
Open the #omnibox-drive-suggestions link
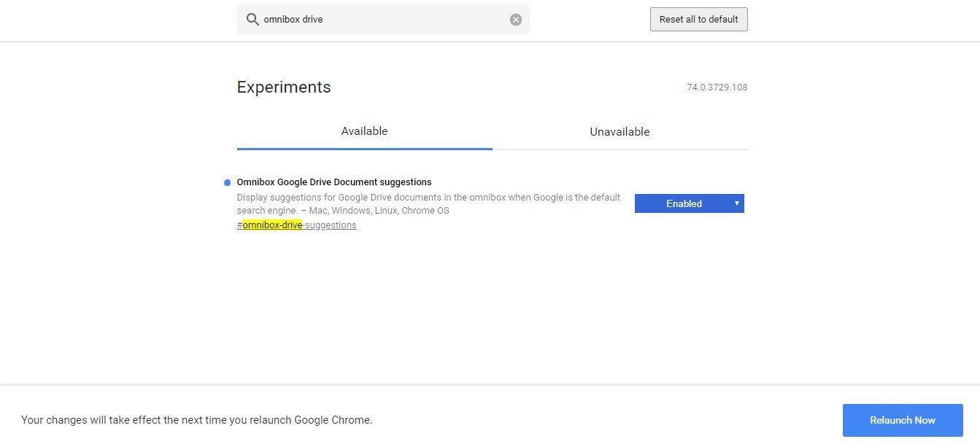point(296,225)
